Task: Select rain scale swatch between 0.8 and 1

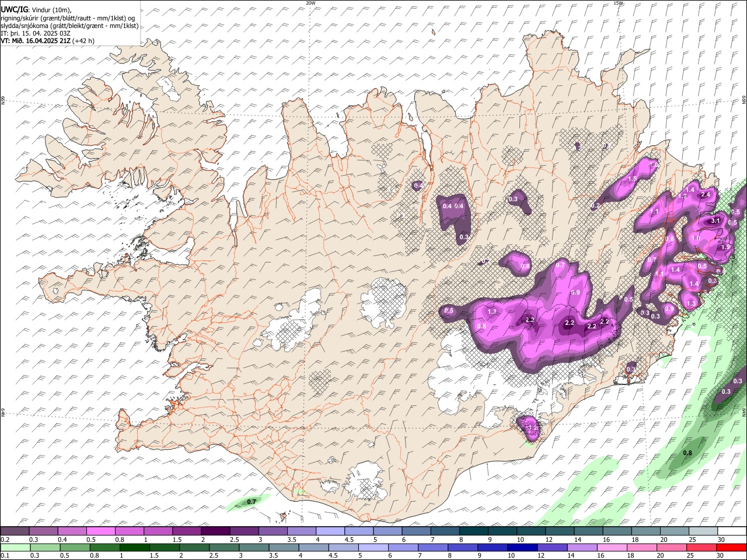Action: [104, 547]
